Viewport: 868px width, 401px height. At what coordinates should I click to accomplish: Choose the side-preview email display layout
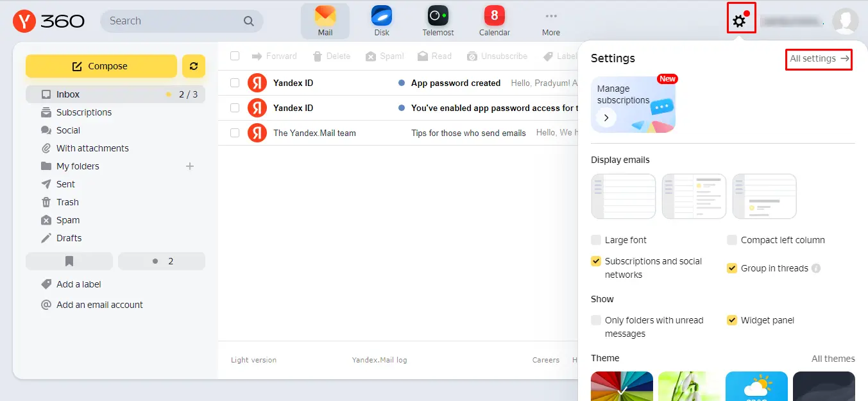click(694, 196)
